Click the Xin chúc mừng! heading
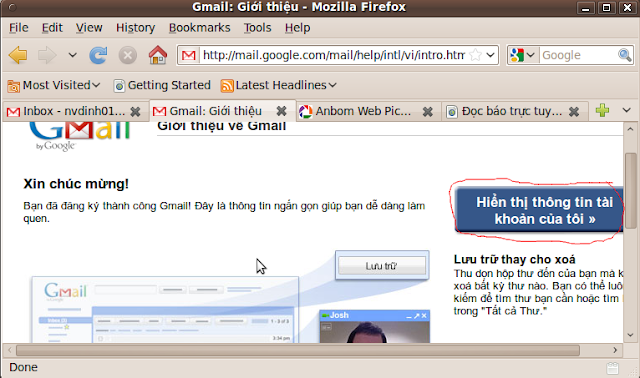The width and height of the screenshot is (640, 378). click(76, 184)
